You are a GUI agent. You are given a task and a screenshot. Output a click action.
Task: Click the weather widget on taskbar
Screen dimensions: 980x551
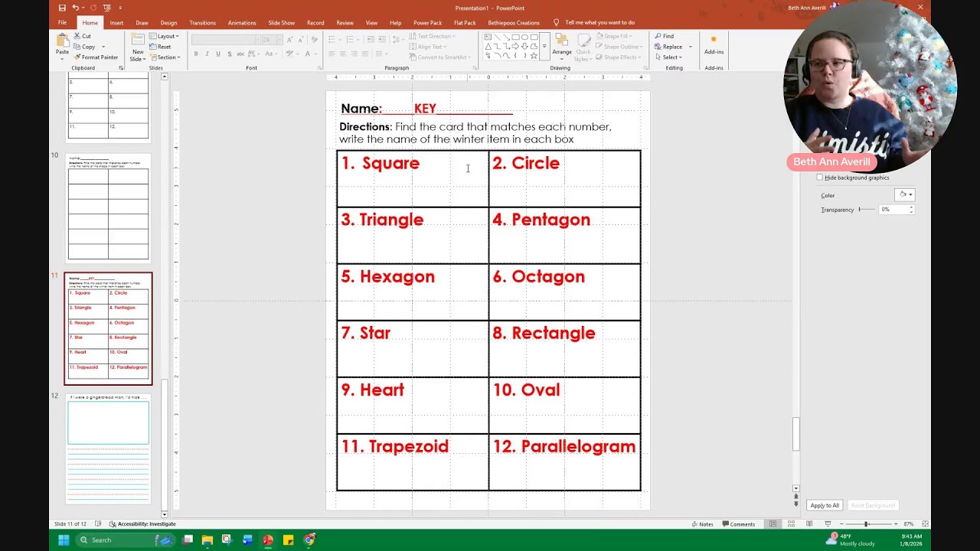851,540
